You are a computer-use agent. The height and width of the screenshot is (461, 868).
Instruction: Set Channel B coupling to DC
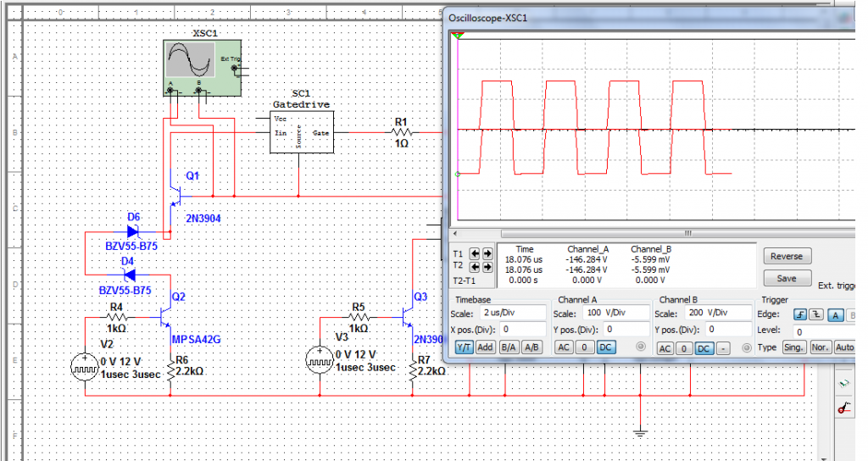[703, 348]
